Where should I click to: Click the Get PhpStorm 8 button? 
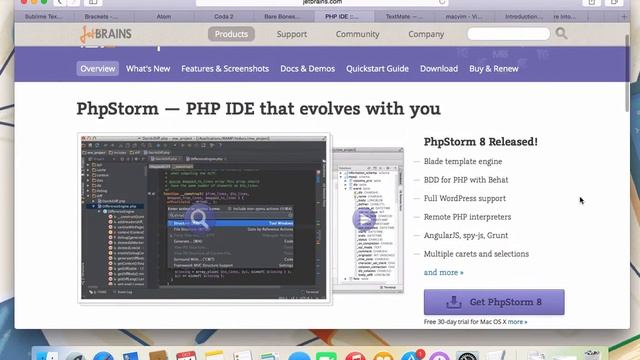[x=494, y=302]
